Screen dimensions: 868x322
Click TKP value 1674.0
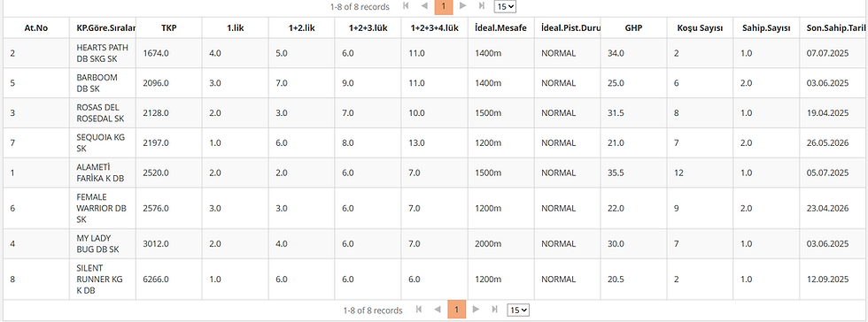(x=156, y=53)
